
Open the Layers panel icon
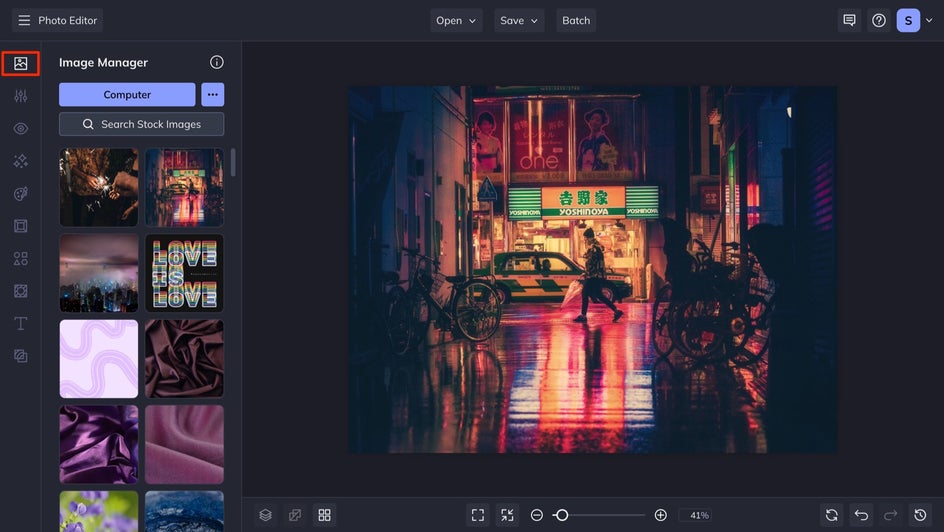point(266,515)
